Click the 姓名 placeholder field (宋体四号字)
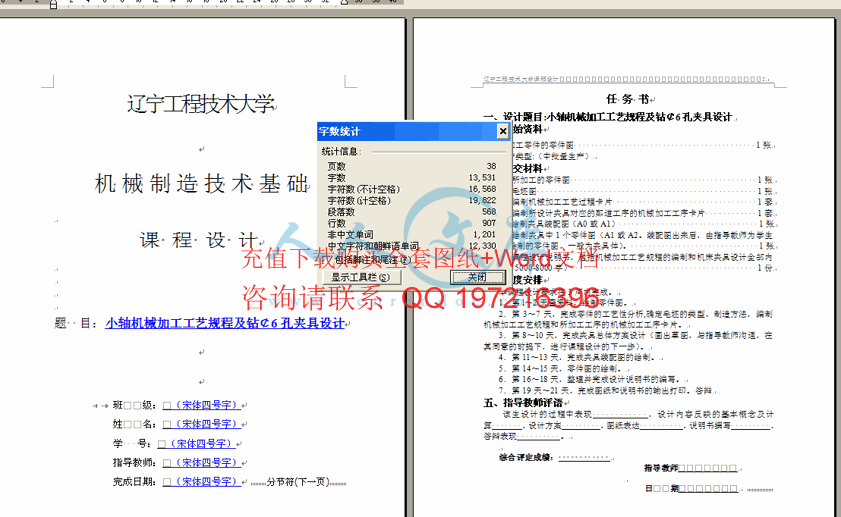 tap(201, 424)
